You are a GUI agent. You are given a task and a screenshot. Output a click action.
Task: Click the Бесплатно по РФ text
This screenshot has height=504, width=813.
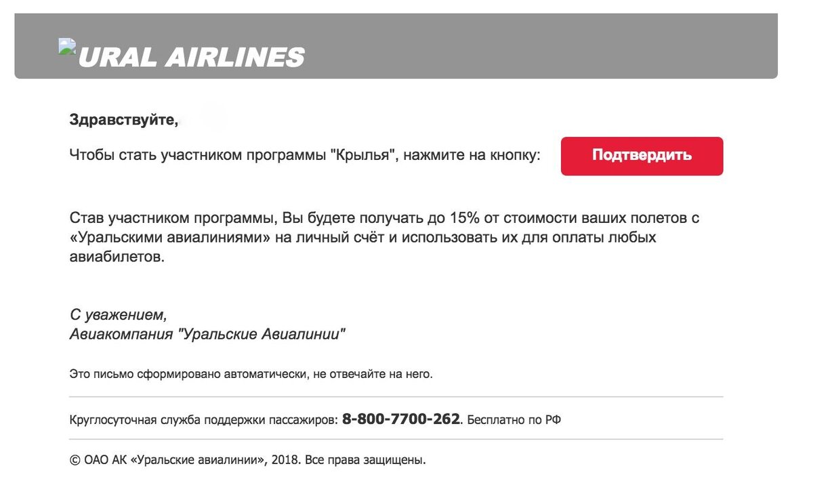(514, 419)
